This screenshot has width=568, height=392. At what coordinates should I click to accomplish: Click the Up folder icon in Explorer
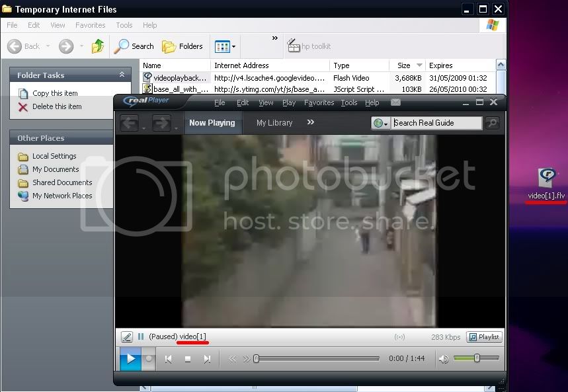pos(98,46)
